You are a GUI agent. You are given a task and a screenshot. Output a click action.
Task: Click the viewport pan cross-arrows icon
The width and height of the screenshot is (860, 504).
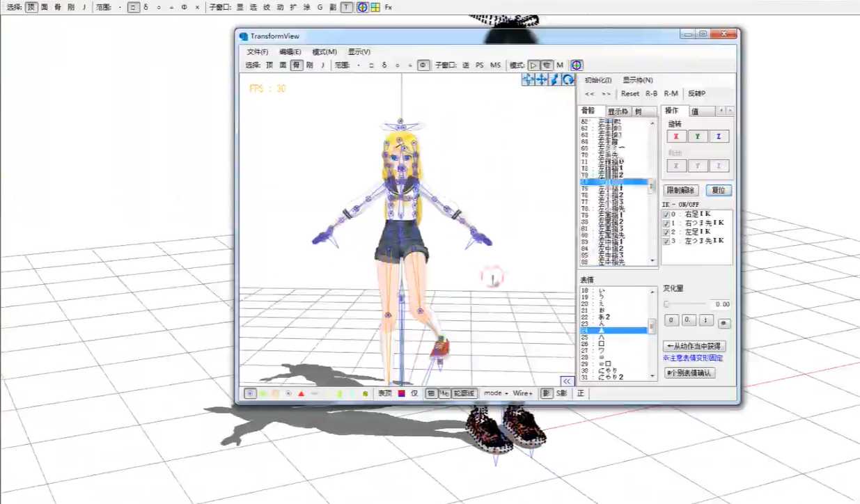[529, 80]
